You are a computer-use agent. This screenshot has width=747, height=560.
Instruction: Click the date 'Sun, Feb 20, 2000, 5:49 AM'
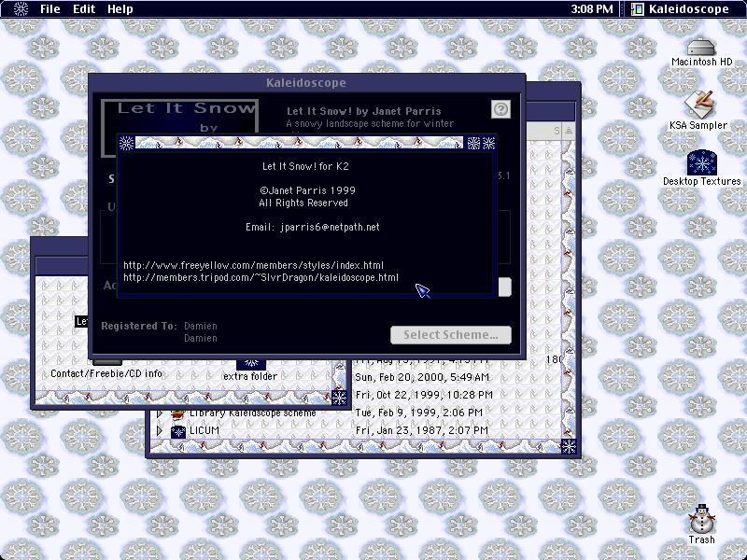[422, 378]
